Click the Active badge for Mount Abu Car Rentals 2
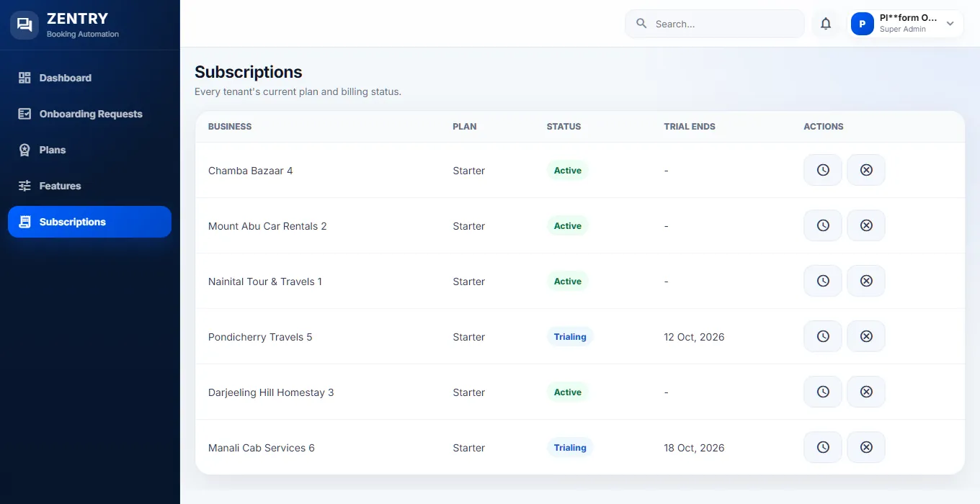 click(x=568, y=226)
